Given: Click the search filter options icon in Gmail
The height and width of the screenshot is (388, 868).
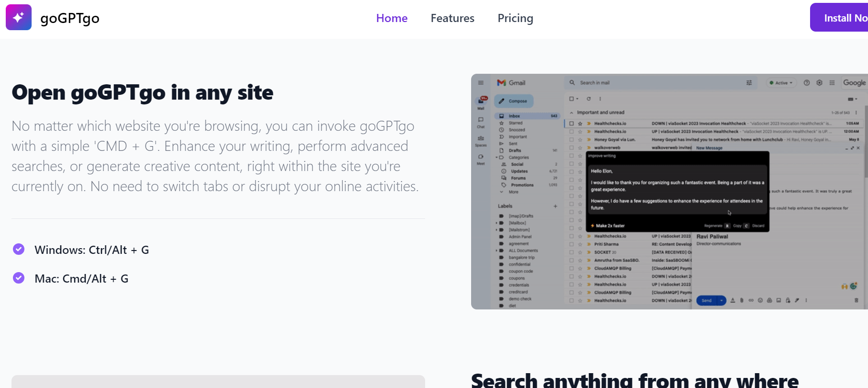Looking at the screenshot, I should pos(749,83).
